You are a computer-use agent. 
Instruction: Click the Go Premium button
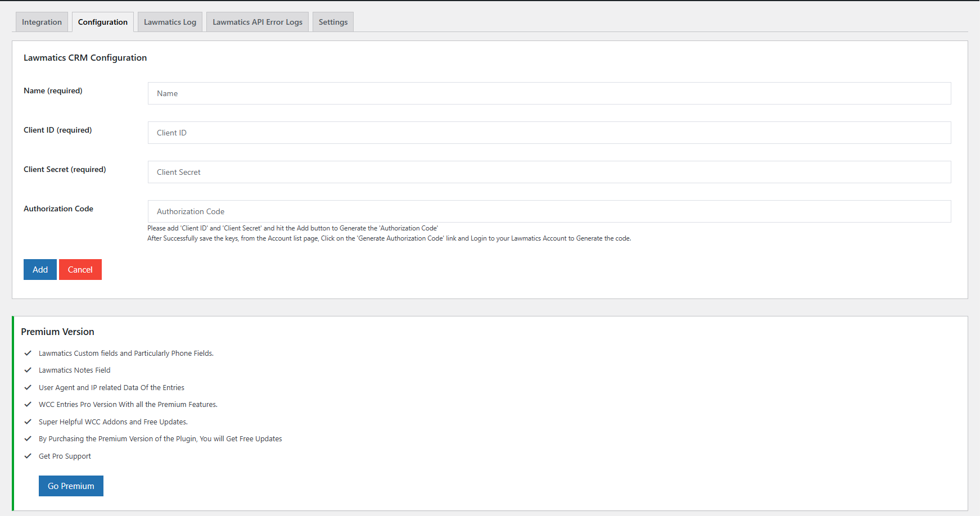pos(71,486)
